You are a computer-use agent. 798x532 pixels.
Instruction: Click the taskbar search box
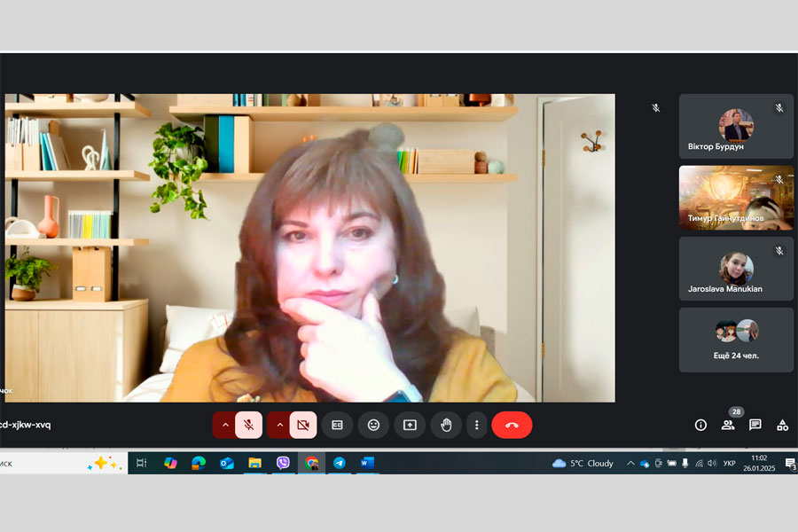coord(64,463)
